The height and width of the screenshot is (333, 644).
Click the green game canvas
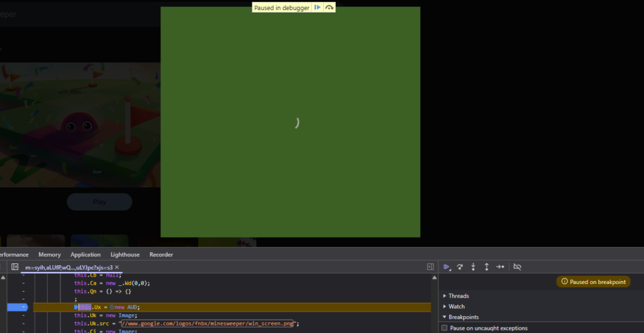click(x=291, y=122)
